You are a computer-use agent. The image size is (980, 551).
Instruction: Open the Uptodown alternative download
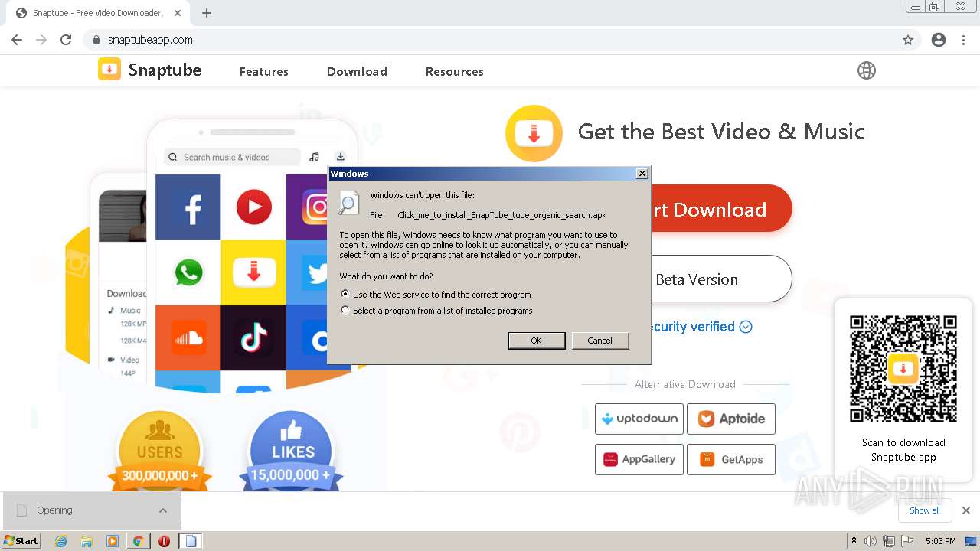pos(639,419)
